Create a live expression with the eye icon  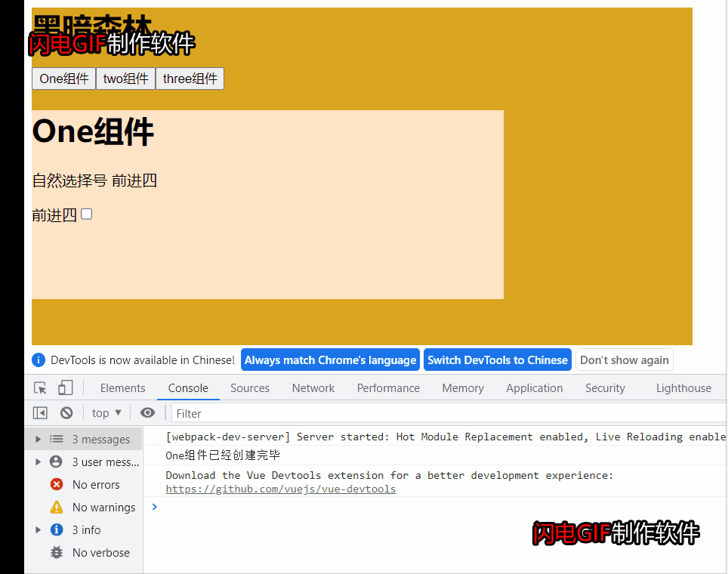(147, 412)
